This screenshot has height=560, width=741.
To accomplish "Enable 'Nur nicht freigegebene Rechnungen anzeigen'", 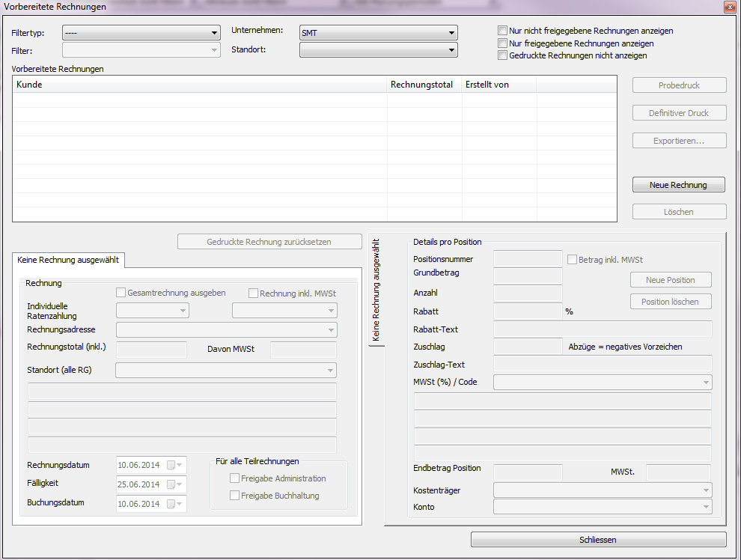I will click(x=502, y=31).
